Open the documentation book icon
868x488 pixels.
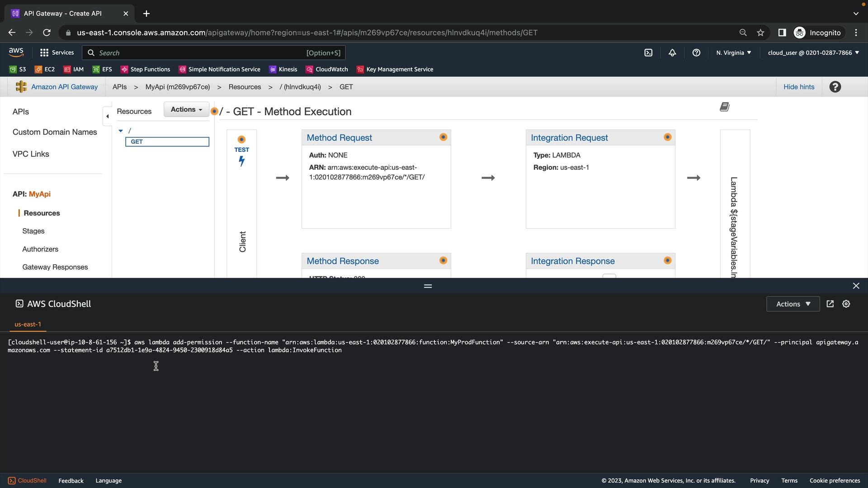click(724, 107)
